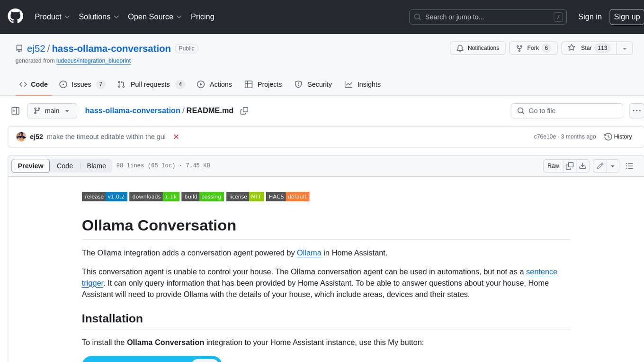
Task: View the failed checks status icon
Action: point(176,136)
